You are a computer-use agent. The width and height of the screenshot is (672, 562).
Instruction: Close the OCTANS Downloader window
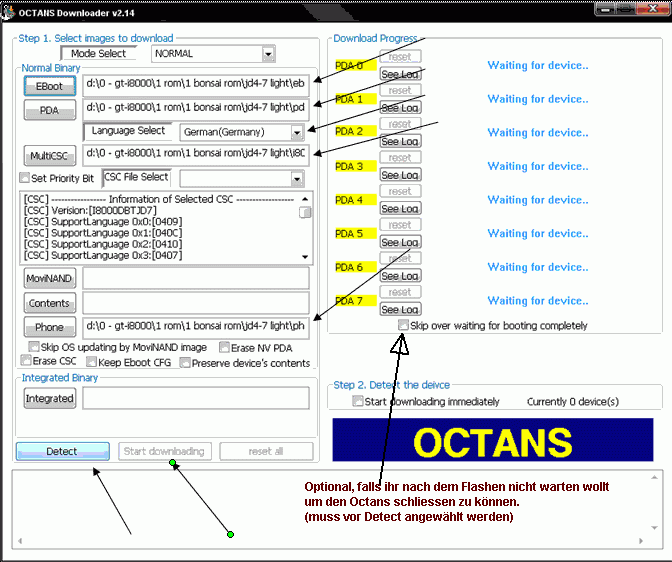pos(653,9)
